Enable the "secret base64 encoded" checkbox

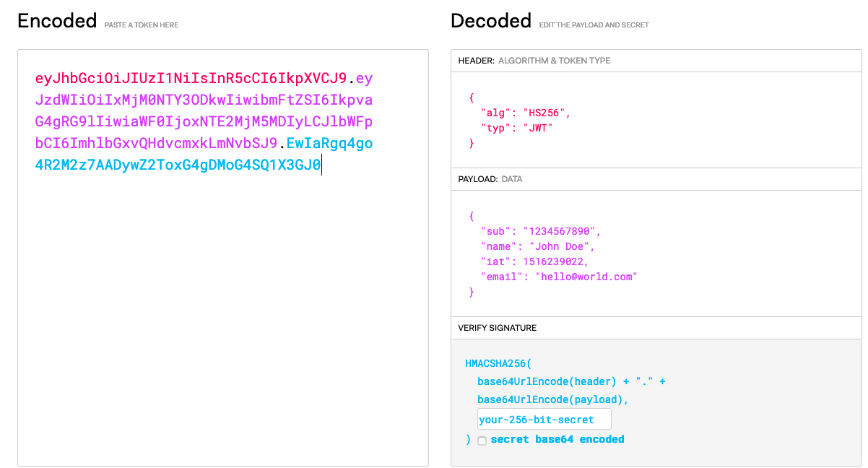(482, 439)
